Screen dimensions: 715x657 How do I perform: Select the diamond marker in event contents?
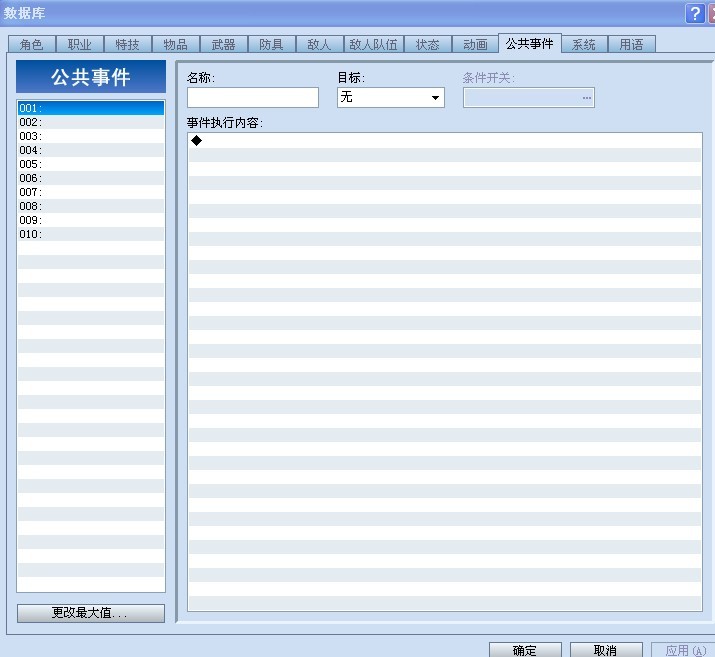(x=197, y=140)
